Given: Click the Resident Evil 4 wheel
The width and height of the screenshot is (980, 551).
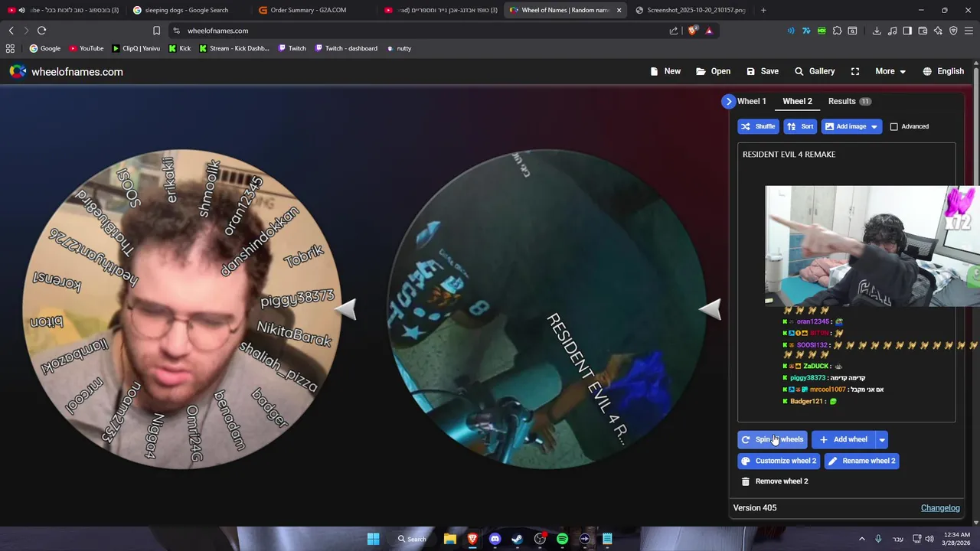Looking at the screenshot, I should tap(546, 308).
